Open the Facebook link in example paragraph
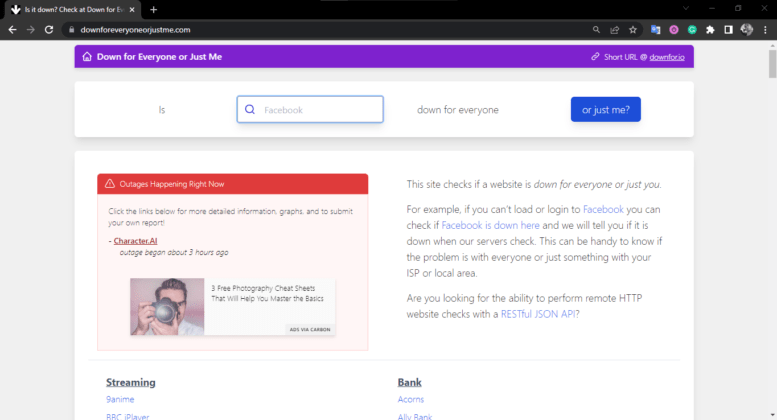The image size is (777, 420). (603, 210)
